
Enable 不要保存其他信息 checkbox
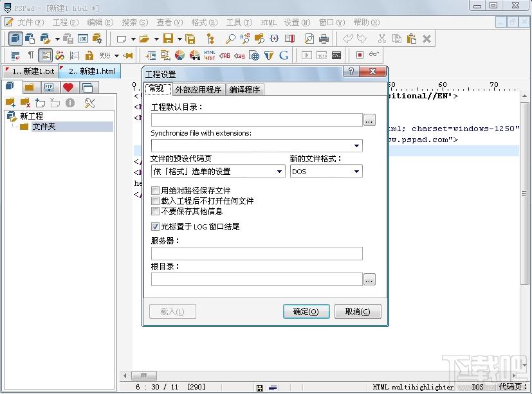[155, 211]
